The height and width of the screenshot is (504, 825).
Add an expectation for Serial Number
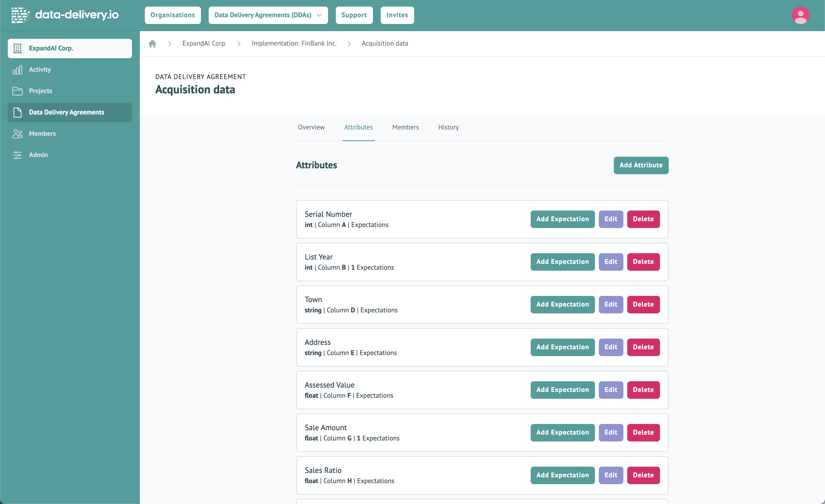point(562,219)
